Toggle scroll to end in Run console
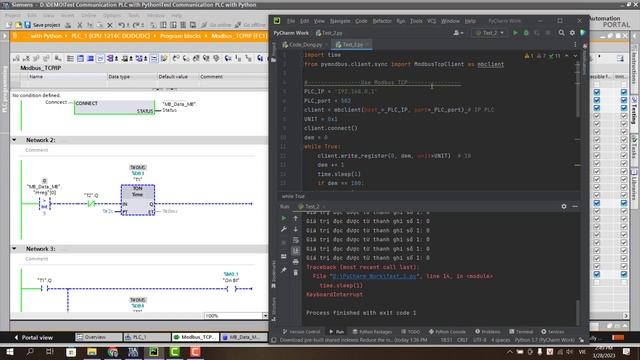 (x=296, y=251)
